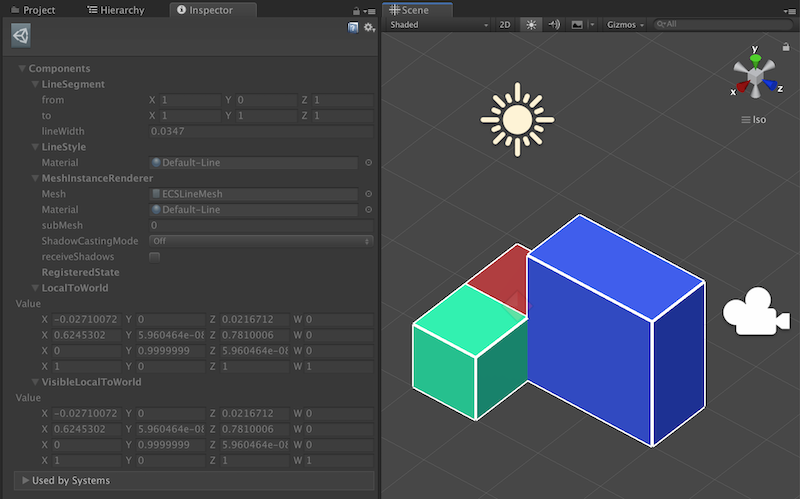Click the scene view gizmo lock icon
The width and height of the screenshot is (800, 499).
click(x=786, y=47)
